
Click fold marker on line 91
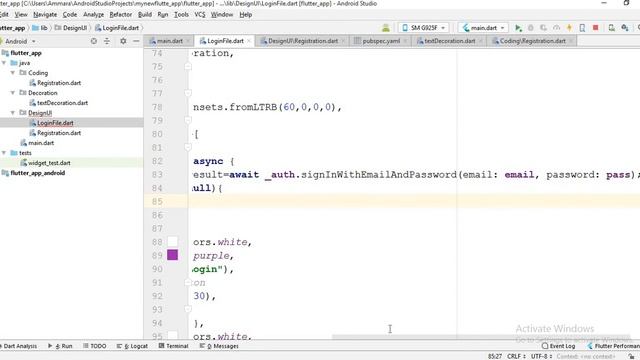[188, 282]
